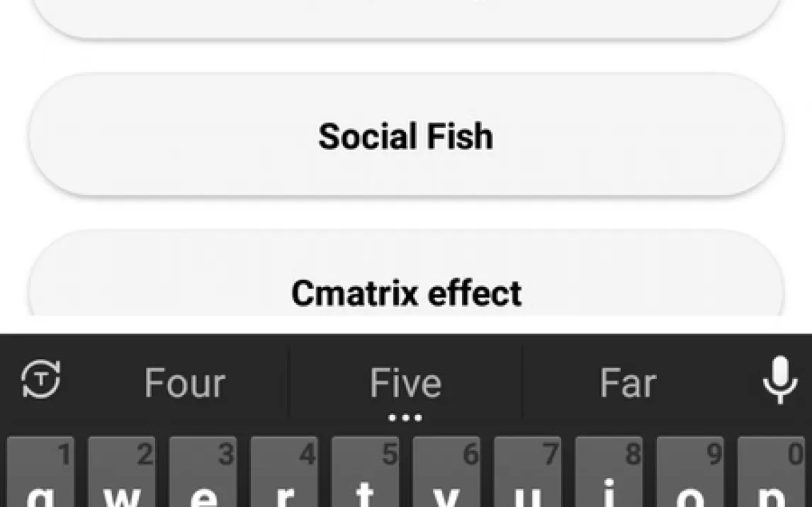Pick the 'Far' word suggestion
Screen dimensions: 812x507
tap(627, 383)
